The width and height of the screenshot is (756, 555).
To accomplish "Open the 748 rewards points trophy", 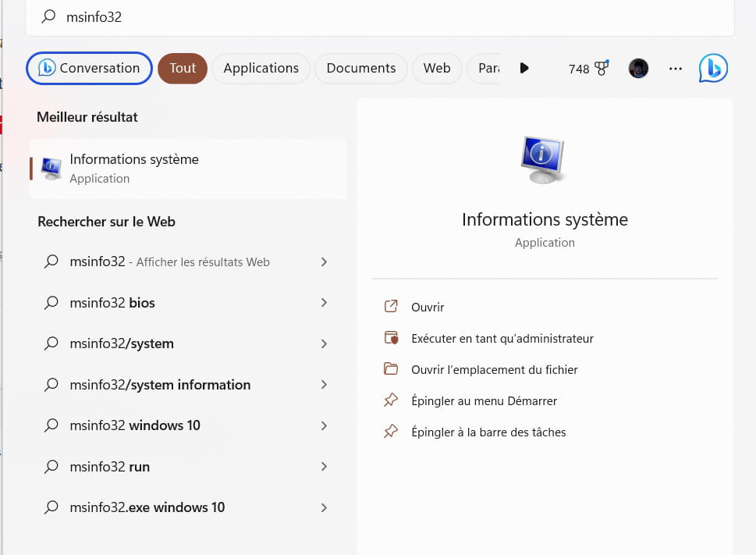I will (x=589, y=69).
